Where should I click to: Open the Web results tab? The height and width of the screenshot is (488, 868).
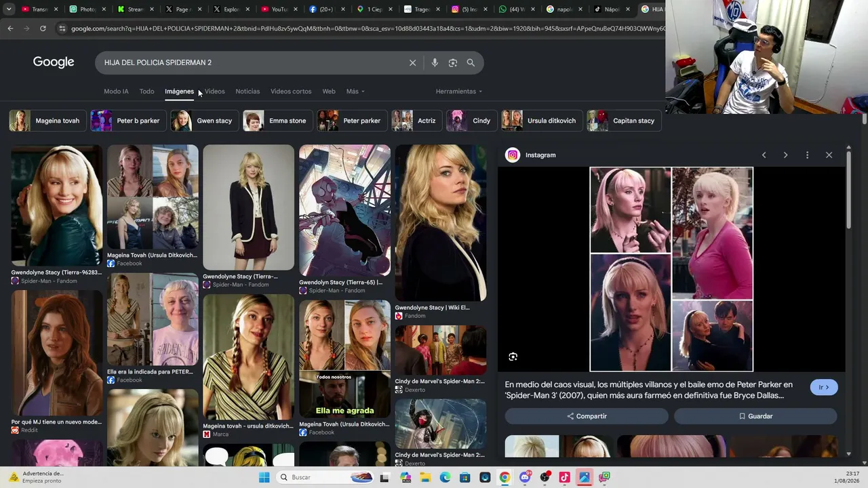click(329, 91)
